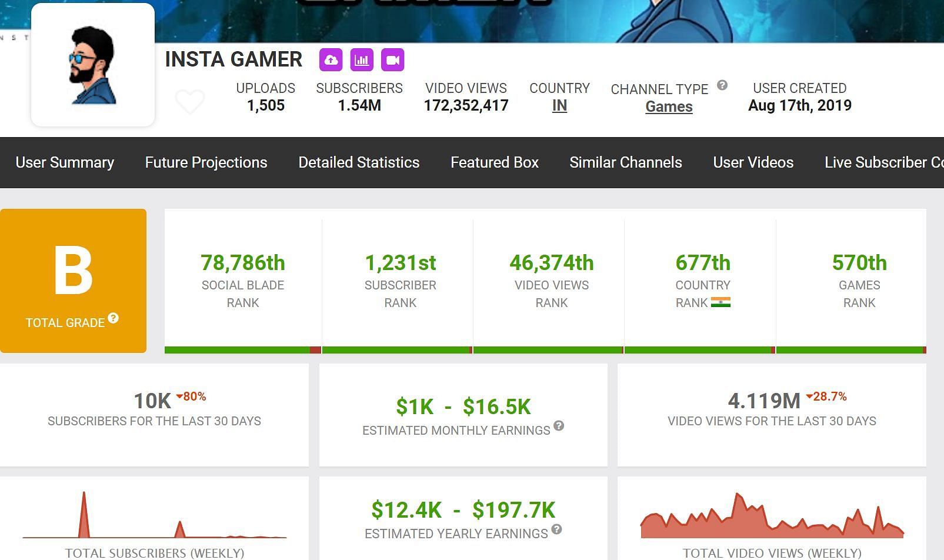This screenshot has width=944, height=560.
Task: Click the 4.119M video views value
Action: tap(764, 401)
